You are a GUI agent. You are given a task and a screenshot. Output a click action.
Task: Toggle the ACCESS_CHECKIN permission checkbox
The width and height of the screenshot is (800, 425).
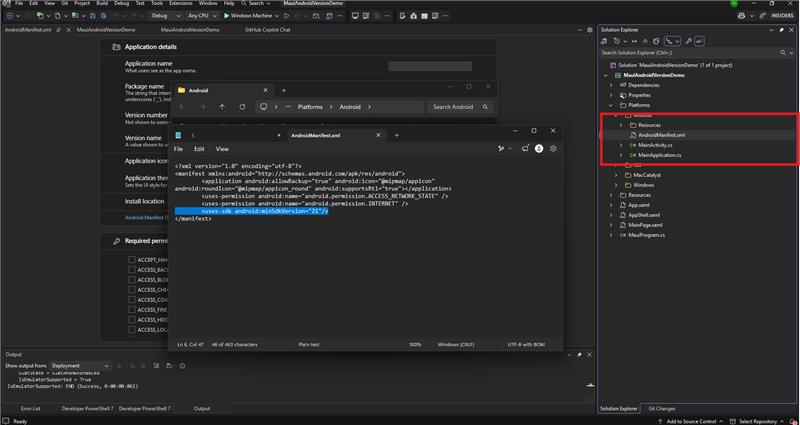click(x=132, y=290)
